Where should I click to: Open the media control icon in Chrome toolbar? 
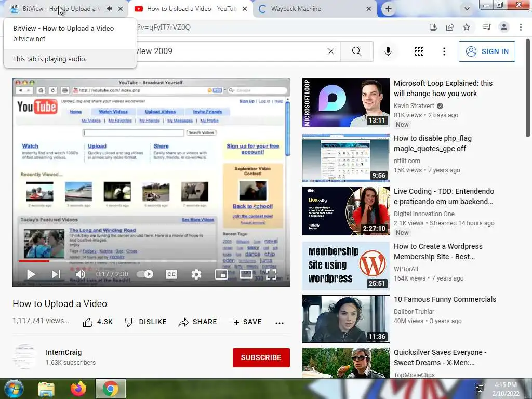(x=487, y=27)
